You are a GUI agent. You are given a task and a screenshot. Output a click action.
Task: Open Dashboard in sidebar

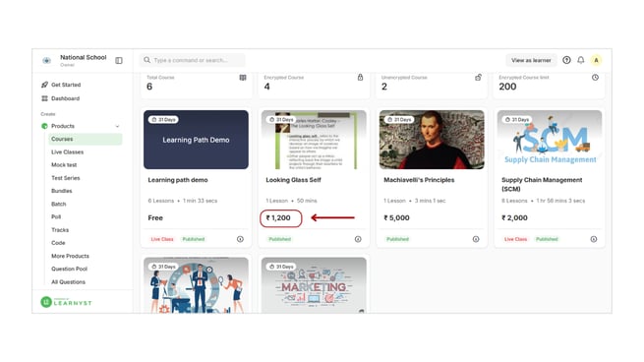click(x=65, y=98)
